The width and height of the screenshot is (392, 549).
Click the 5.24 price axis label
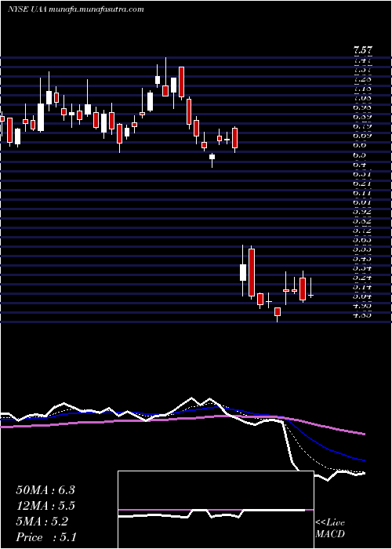click(x=362, y=278)
